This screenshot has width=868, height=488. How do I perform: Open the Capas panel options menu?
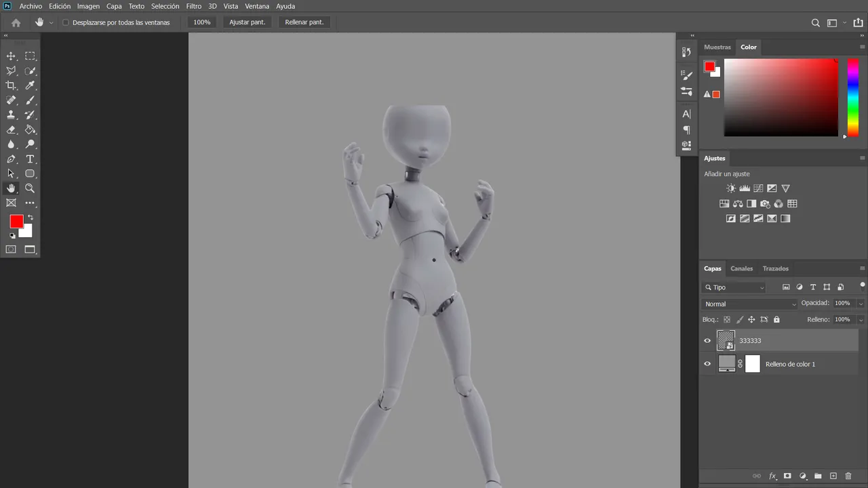(x=862, y=268)
